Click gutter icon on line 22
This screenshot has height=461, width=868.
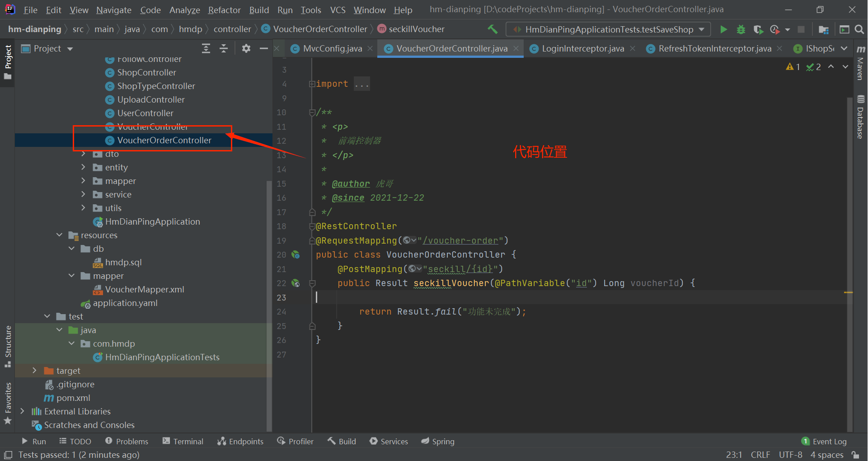point(296,283)
